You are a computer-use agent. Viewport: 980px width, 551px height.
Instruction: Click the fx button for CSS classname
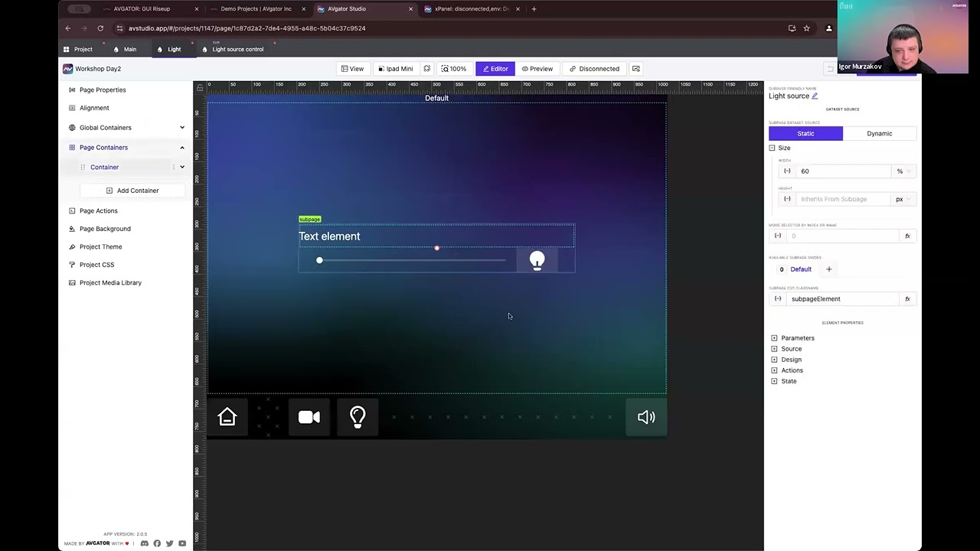coord(907,299)
